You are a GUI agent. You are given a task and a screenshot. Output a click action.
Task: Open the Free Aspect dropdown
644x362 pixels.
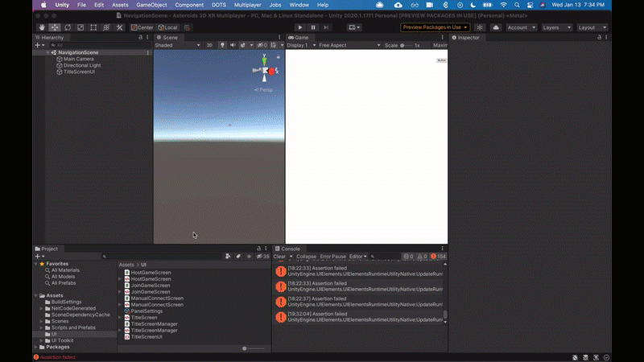tap(349, 45)
